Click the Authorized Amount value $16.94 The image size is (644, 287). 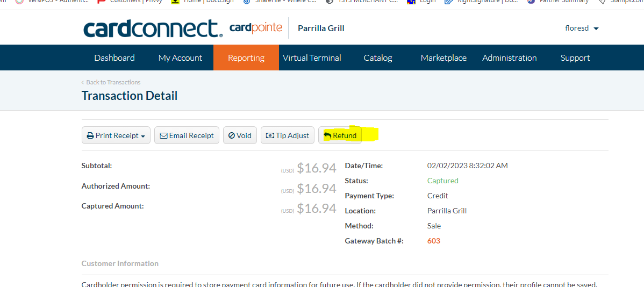(x=316, y=189)
